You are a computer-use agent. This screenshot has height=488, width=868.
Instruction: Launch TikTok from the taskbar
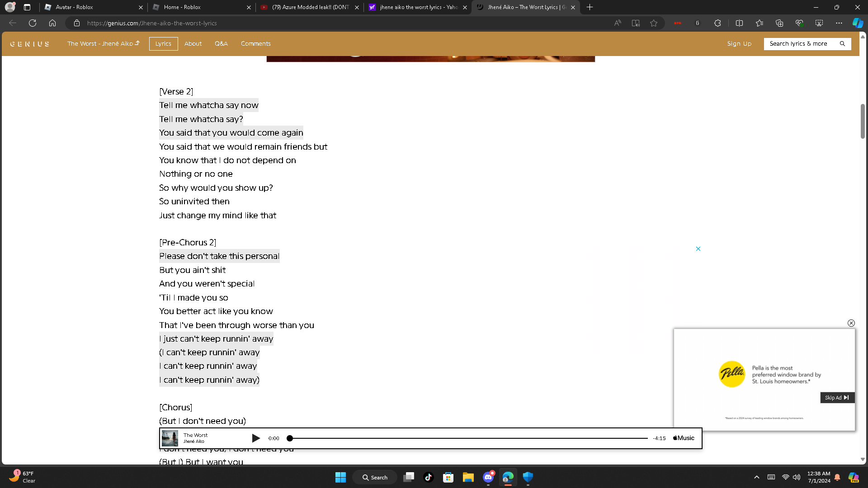click(x=429, y=477)
